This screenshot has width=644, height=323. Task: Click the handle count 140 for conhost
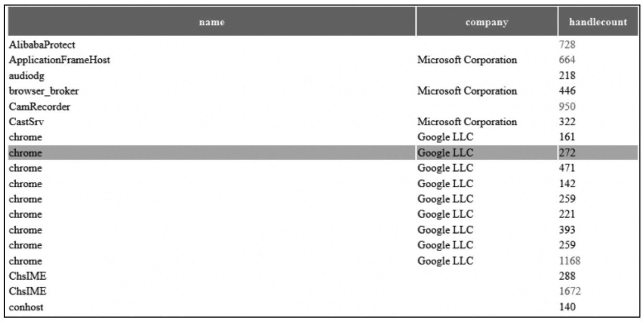566,307
